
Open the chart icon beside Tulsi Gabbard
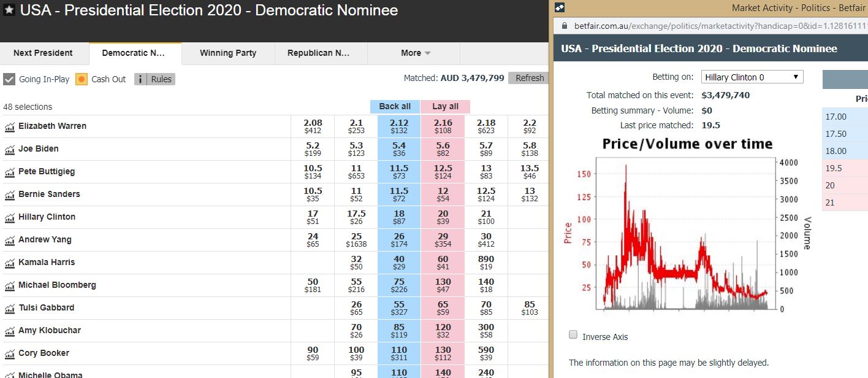tap(9, 309)
